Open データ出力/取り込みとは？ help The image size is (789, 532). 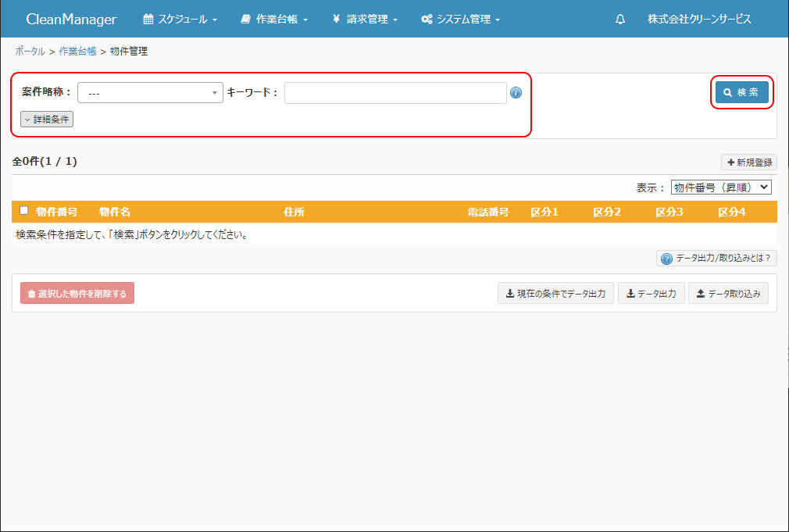tap(716, 259)
